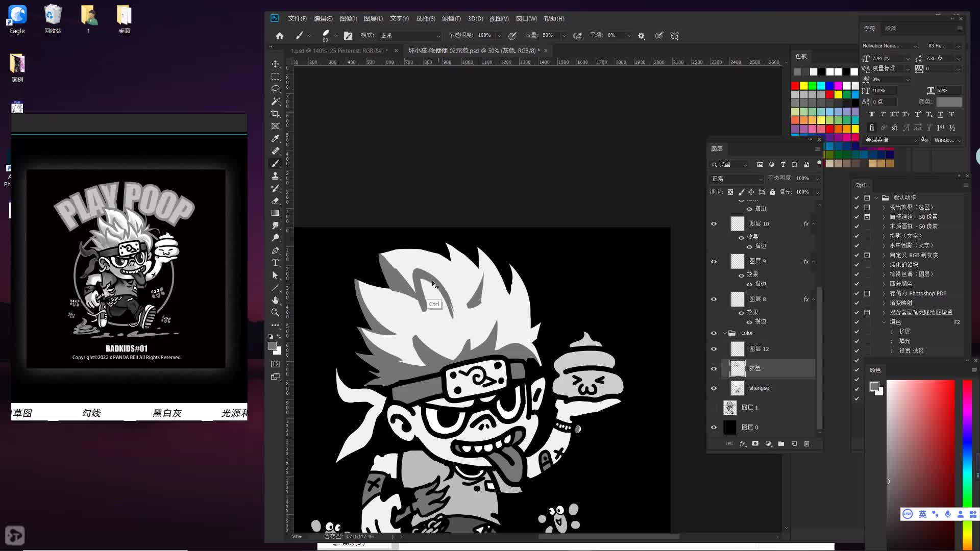980x551 pixels.
Task: Switch to 段落 panel tab
Action: point(891,29)
